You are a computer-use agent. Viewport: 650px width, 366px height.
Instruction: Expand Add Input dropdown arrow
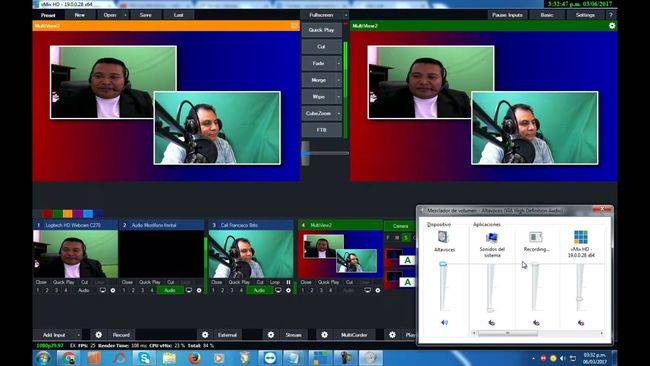pyautogui.click(x=78, y=334)
